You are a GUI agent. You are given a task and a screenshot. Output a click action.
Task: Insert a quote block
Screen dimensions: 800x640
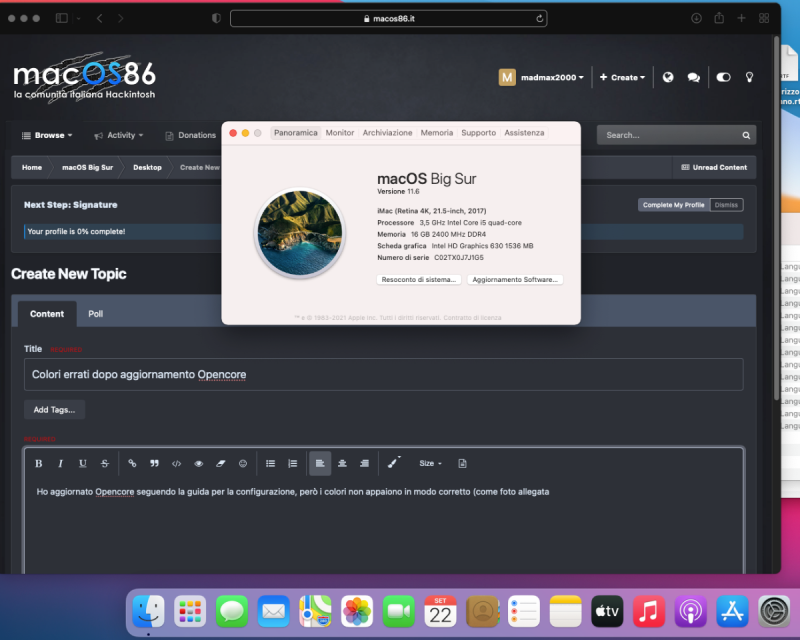pos(154,463)
